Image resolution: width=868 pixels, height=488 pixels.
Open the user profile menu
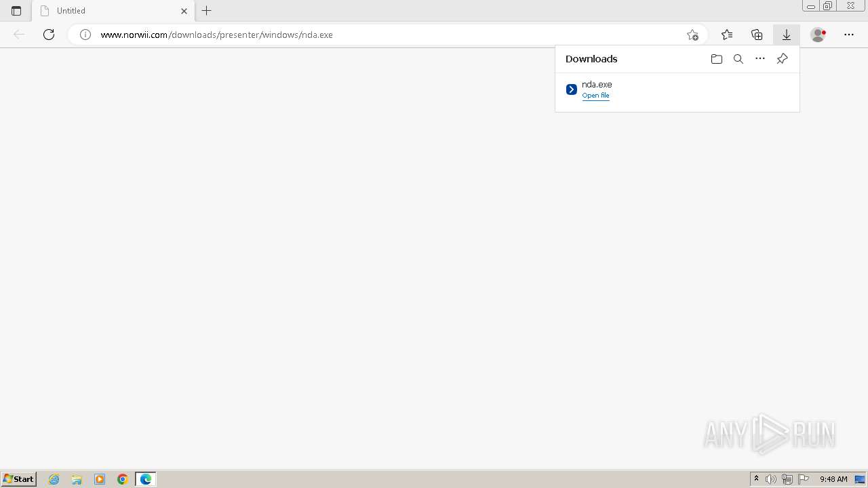click(818, 35)
